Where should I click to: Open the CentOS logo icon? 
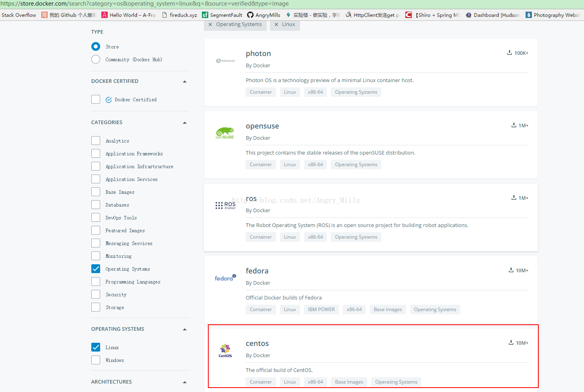pyautogui.click(x=225, y=350)
